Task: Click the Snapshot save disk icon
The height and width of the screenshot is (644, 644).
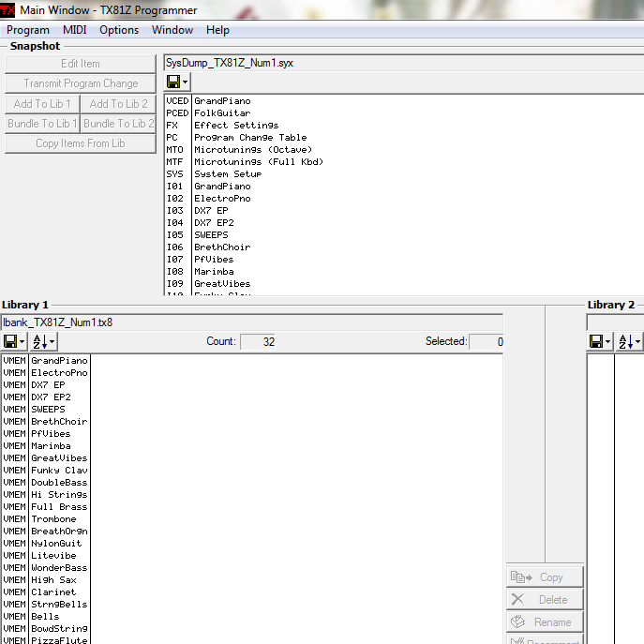Action: pyautogui.click(x=172, y=82)
